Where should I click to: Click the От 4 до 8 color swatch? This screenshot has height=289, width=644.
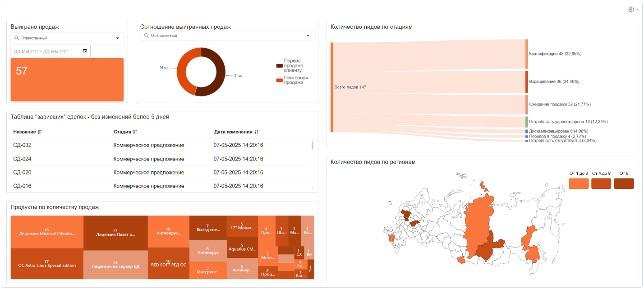click(x=601, y=183)
